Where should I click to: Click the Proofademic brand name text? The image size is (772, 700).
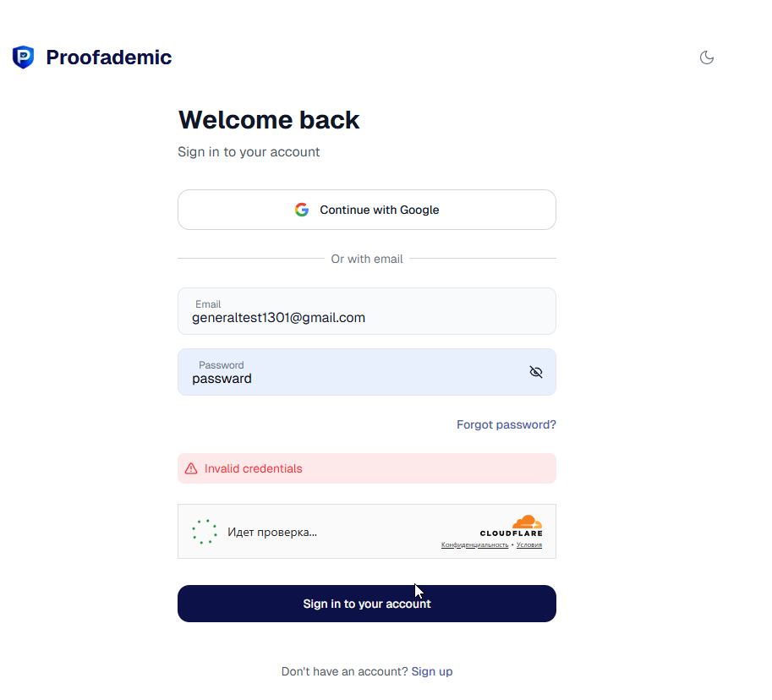108,57
